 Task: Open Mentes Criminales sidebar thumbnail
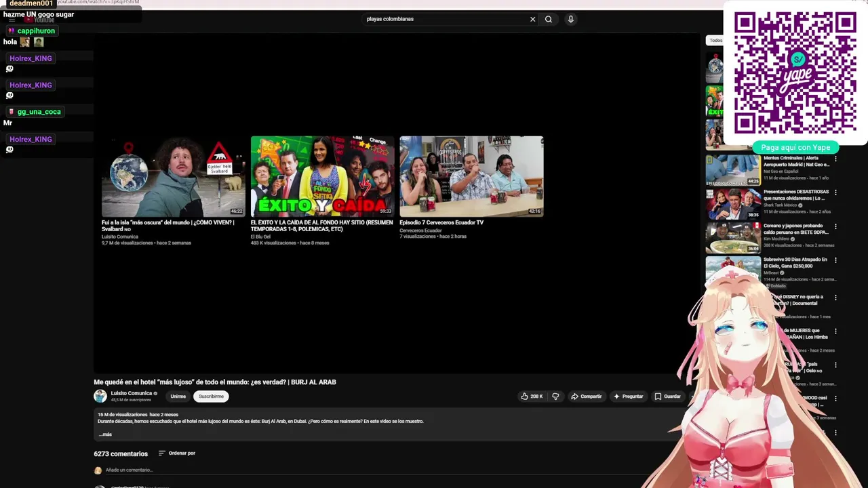733,170
